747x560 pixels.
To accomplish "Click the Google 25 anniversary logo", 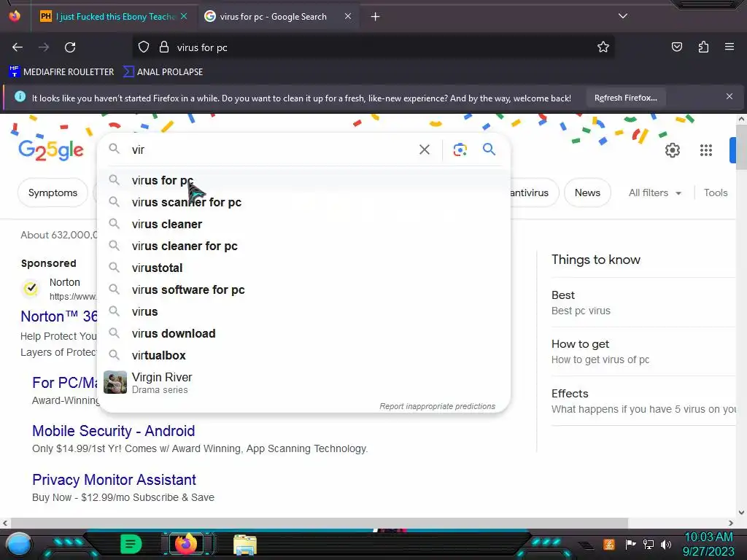I will 51,150.
